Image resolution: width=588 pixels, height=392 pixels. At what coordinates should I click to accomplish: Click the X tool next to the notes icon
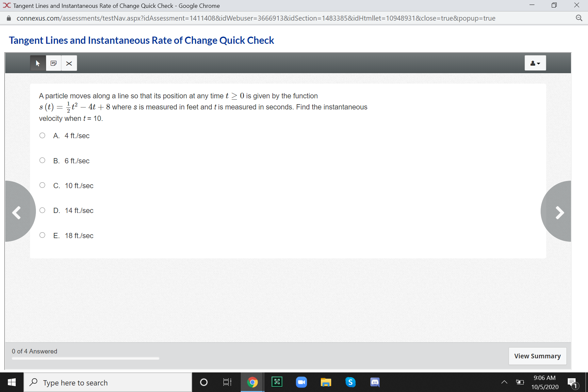tap(69, 63)
